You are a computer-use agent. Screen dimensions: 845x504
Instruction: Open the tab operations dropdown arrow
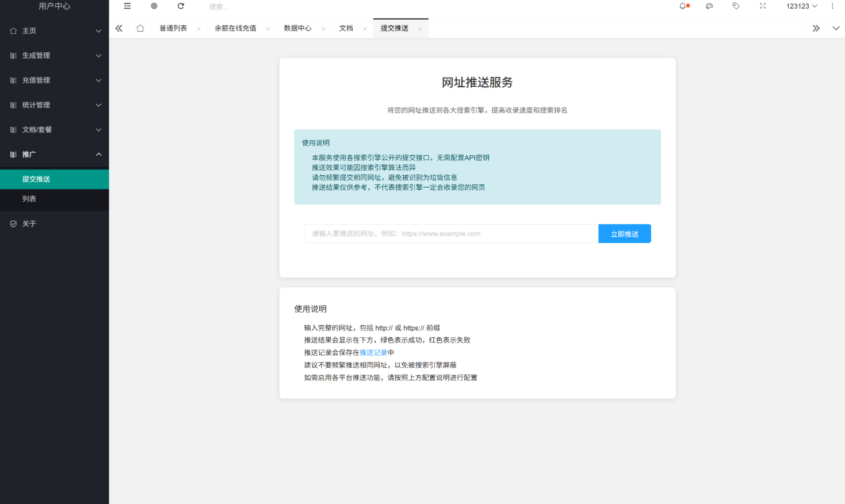[x=836, y=28]
